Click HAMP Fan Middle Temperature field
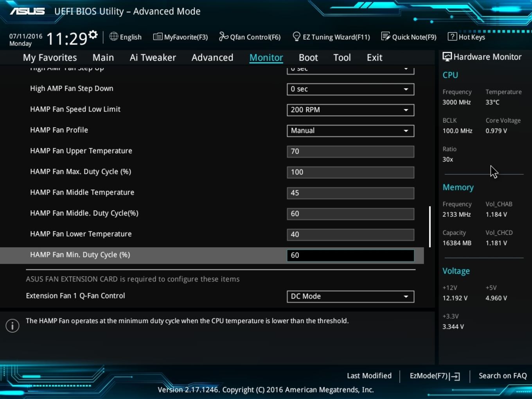532x399 pixels. [x=350, y=193]
